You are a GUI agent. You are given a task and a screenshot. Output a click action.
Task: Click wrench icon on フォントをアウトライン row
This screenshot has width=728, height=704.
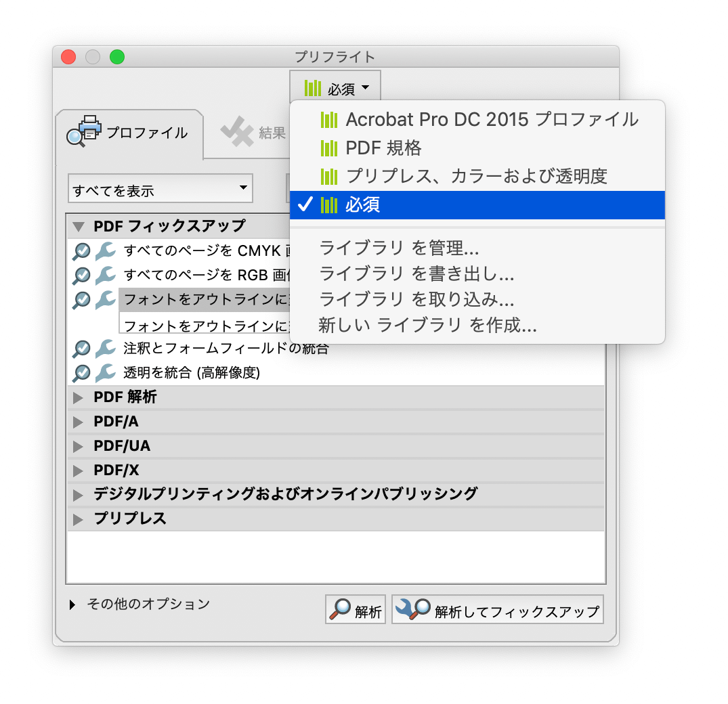(x=106, y=300)
